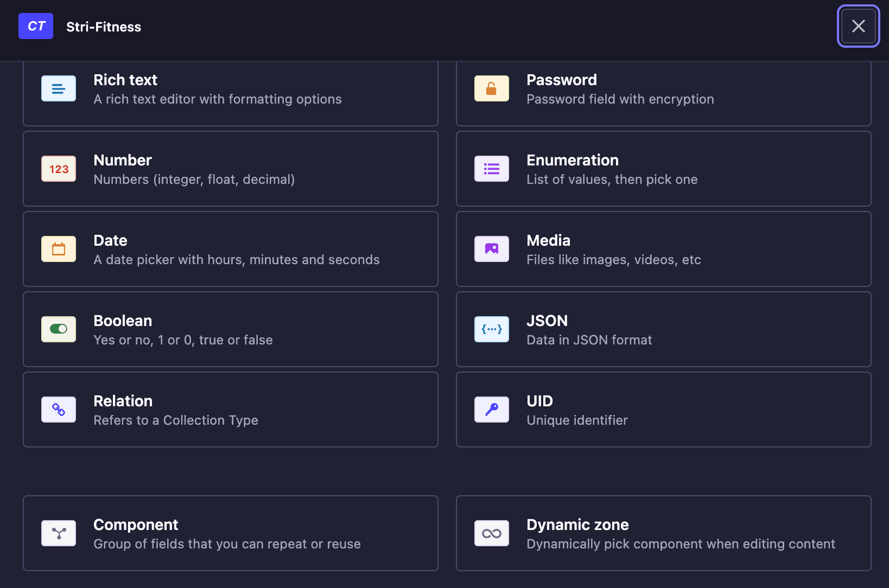Click the Dynamic zone infinity icon
Screen dimensions: 889x588
point(492,533)
